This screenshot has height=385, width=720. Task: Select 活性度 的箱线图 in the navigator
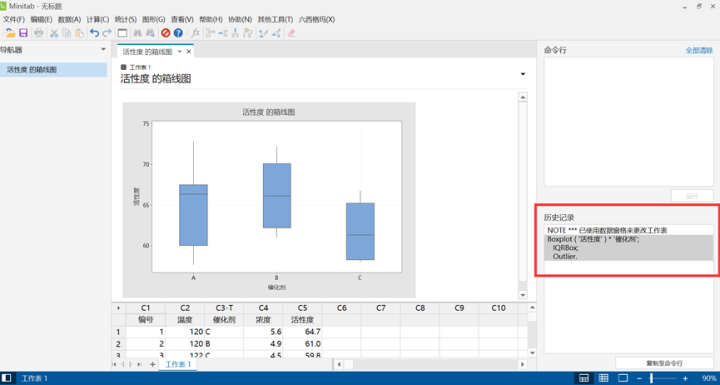click(53, 70)
